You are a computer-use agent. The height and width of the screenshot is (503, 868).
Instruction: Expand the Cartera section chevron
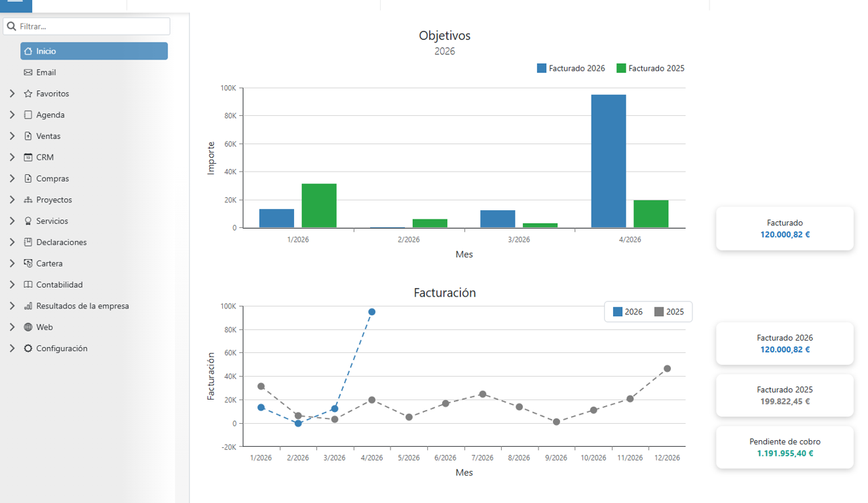[x=12, y=263]
